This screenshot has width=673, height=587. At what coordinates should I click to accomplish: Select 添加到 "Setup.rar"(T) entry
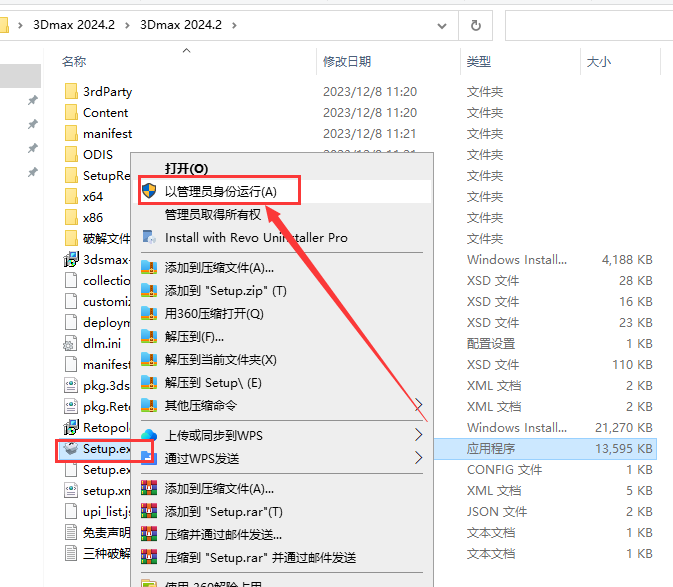pos(224,512)
